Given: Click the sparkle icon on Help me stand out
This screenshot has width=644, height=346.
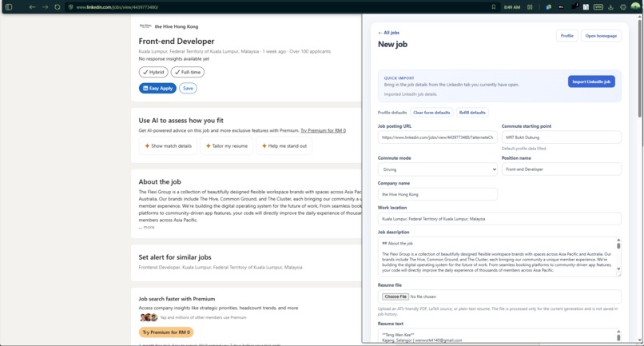Looking at the screenshot, I should tap(264, 146).
